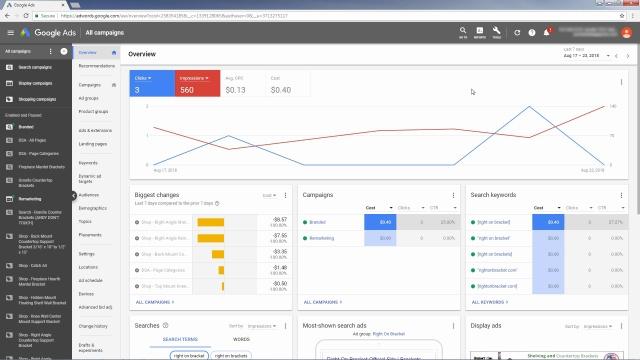The height and width of the screenshot is (360, 640).
Task: Switch to Words tab in Searches
Action: (241, 339)
